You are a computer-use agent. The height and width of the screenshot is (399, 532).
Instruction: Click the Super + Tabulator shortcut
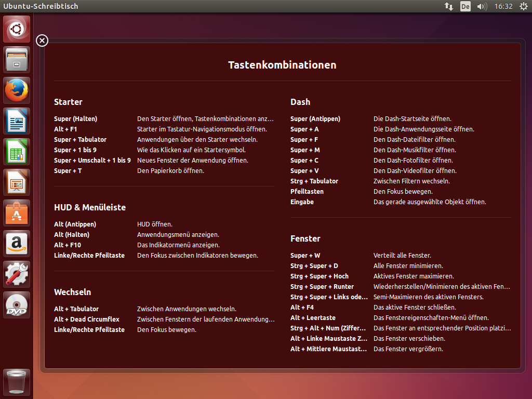point(80,139)
